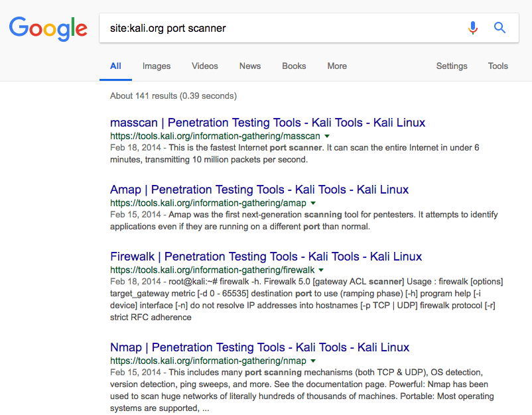Click the blue search magnifier icon
Image resolution: width=532 pixels, height=415 pixels.
[500, 28]
